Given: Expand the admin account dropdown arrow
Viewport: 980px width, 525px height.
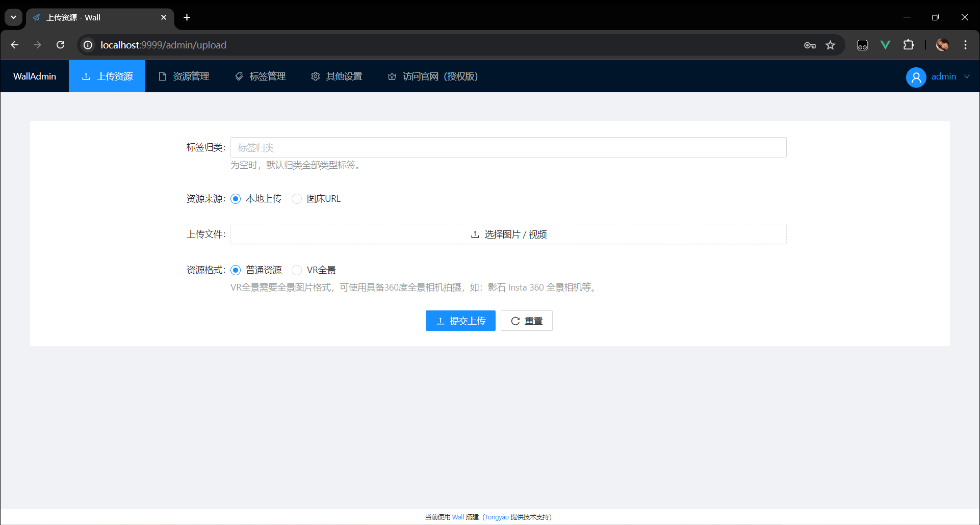Looking at the screenshot, I should 967,77.
